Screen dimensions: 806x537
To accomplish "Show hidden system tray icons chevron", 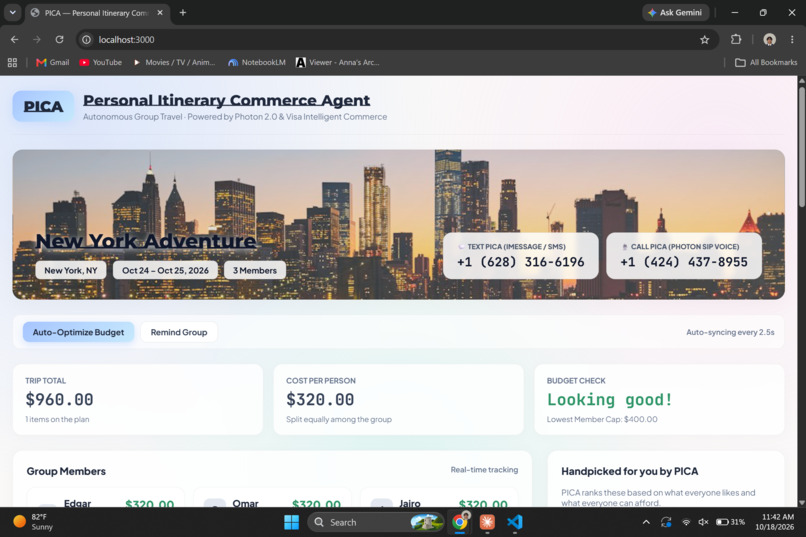I will (646, 522).
